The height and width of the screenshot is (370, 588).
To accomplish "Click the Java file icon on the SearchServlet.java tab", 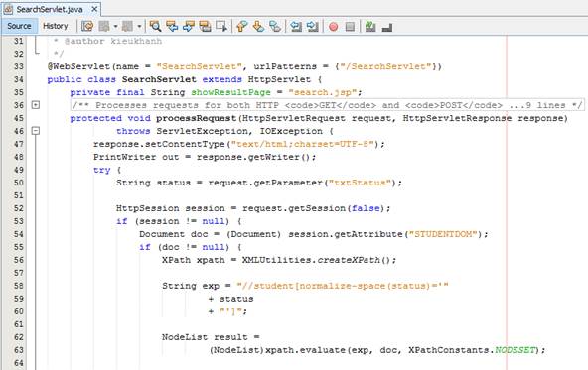I will 8,9.
